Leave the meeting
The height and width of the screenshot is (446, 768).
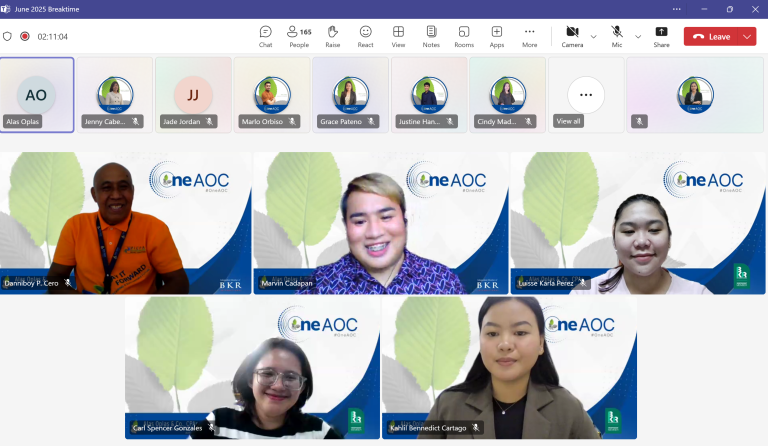tap(711, 36)
